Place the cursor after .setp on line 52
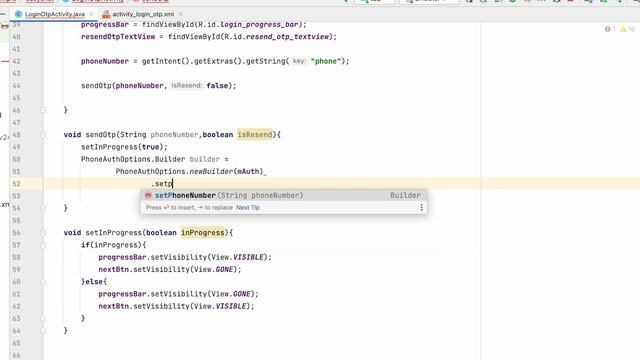Viewport: 640px width, 360px height. (173, 184)
